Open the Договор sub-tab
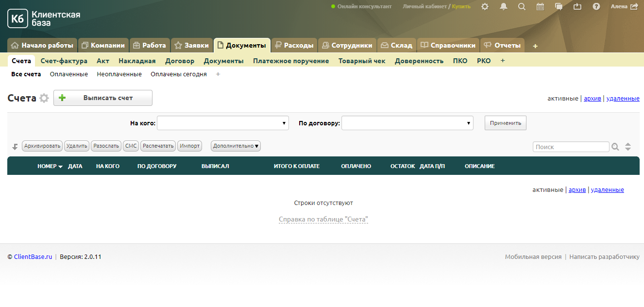Image resolution: width=644 pixels, height=307 pixels. (x=180, y=61)
